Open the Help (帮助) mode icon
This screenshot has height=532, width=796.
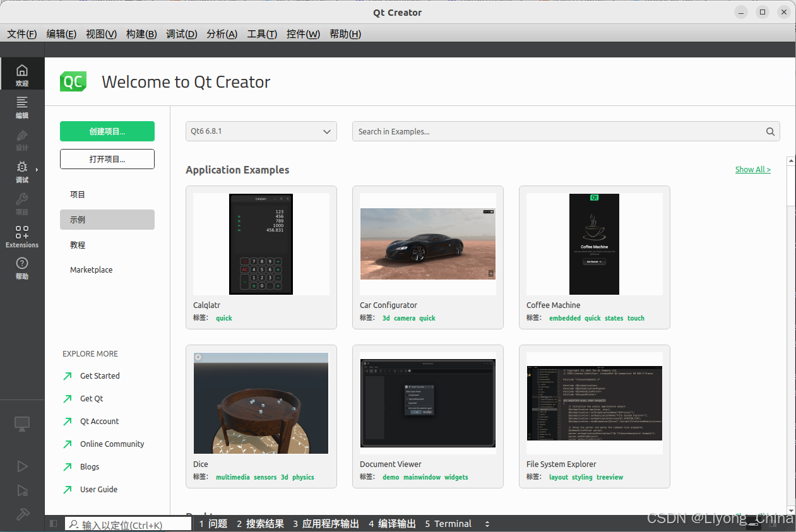tap(22, 268)
